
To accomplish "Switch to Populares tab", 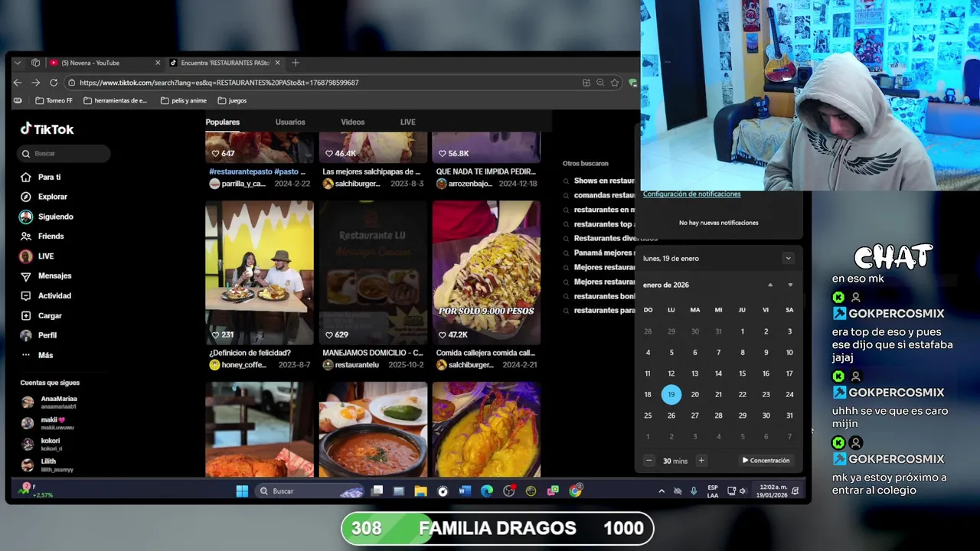I will click(x=222, y=122).
